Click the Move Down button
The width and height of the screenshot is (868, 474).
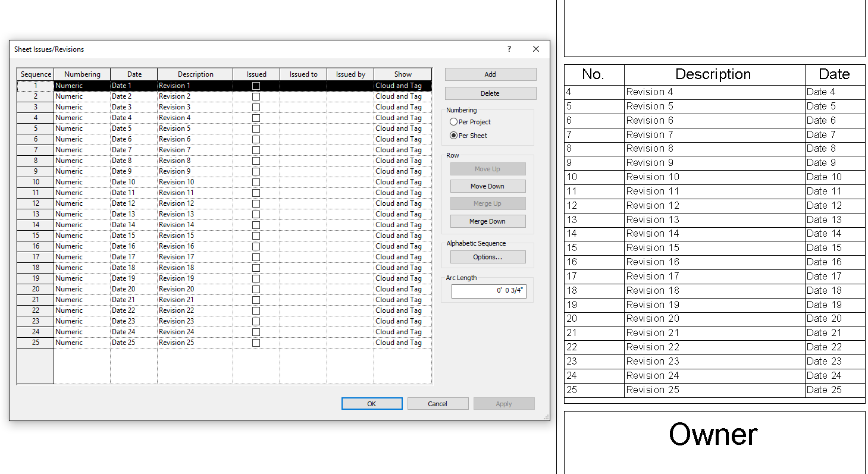click(x=488, y=186)
